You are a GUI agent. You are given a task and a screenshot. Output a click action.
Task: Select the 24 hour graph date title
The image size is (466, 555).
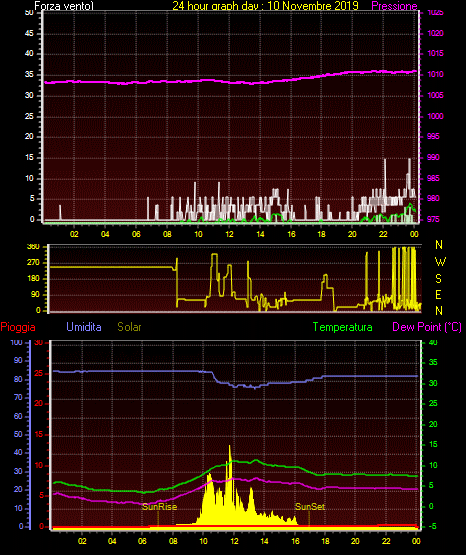[265, 6]
